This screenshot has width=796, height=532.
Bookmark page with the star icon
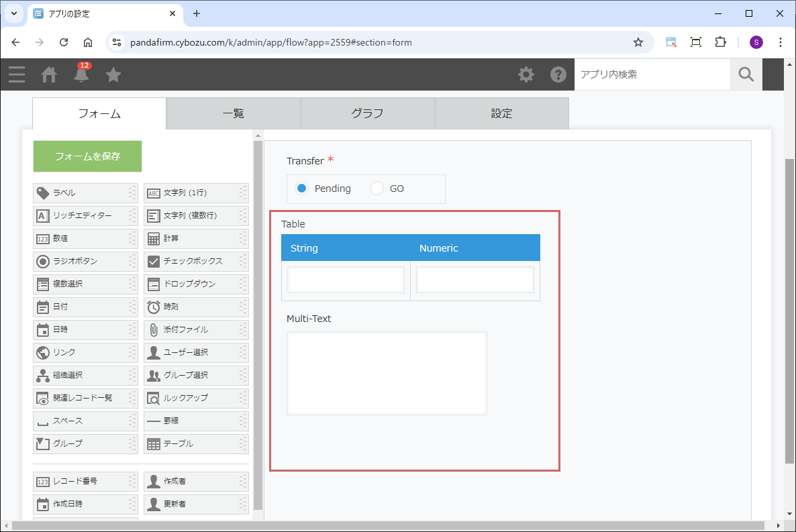tap(638, 42)
